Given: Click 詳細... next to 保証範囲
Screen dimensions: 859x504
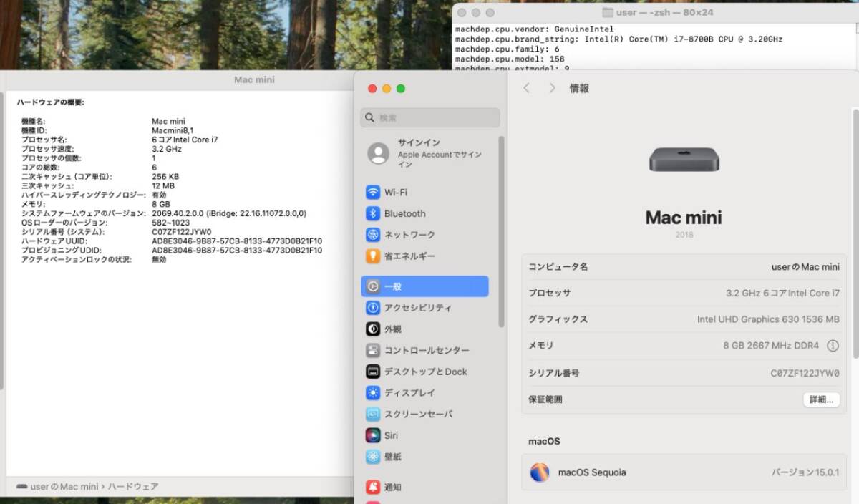Looking at the screenshot, I should [820, 399].
